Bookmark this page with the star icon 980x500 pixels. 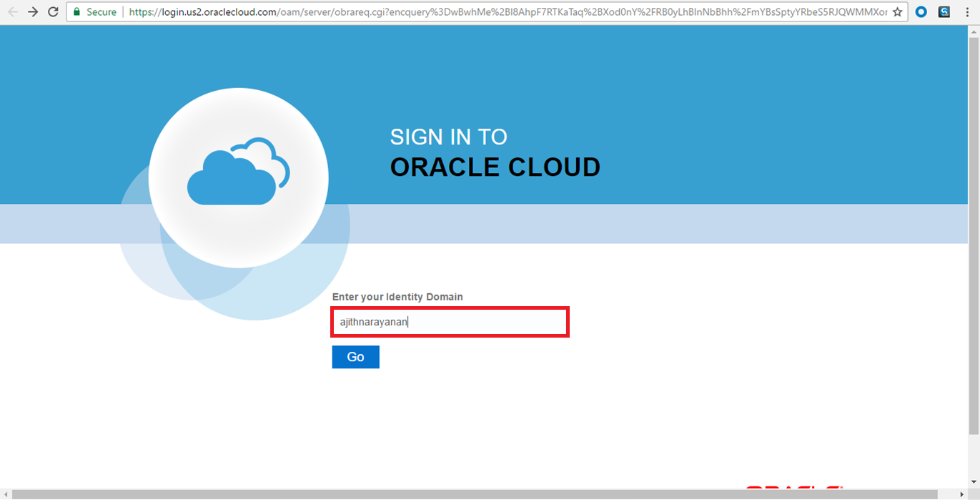click(898, 12)
